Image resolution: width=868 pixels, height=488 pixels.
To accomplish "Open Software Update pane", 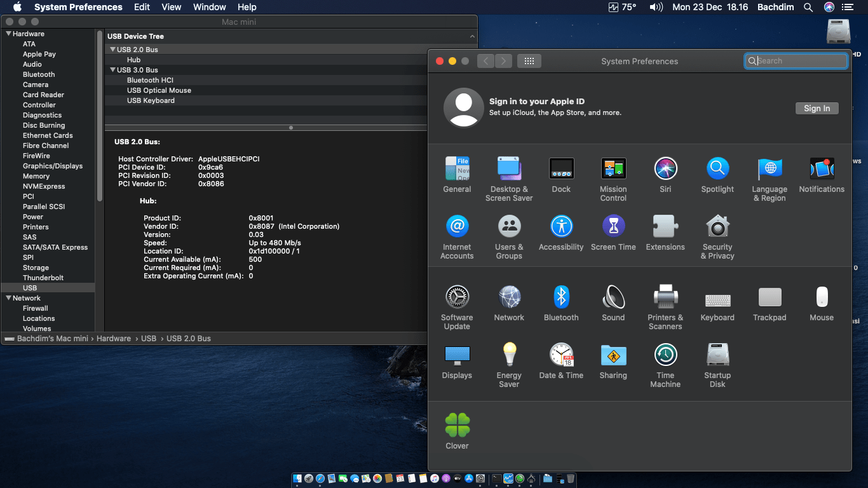I will click(457, 297).
